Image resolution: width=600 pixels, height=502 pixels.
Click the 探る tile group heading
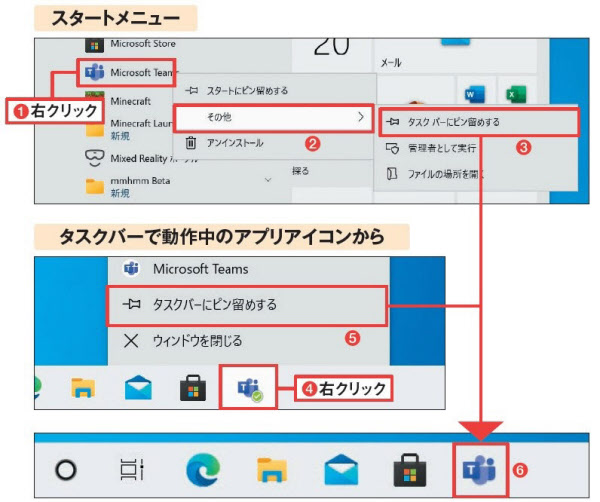click(300, 171)
